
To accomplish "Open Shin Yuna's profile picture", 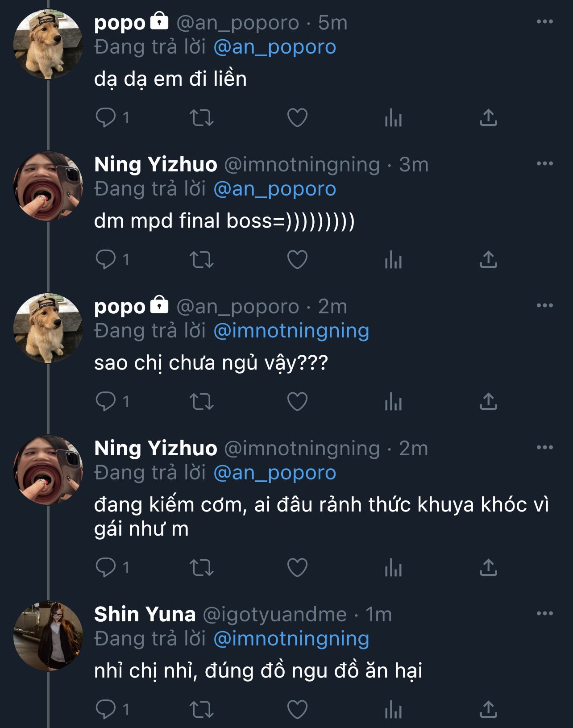I will pyautogui.click(x=48, y=636).
